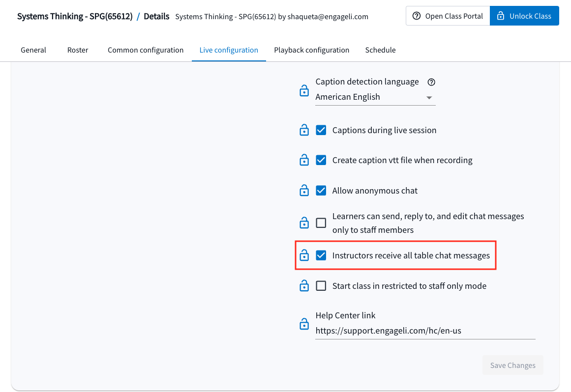The height and width of the screenshot is (392, 571).
Task: Disable Allow anonymous chat checkbox
Action: (321, 190)
